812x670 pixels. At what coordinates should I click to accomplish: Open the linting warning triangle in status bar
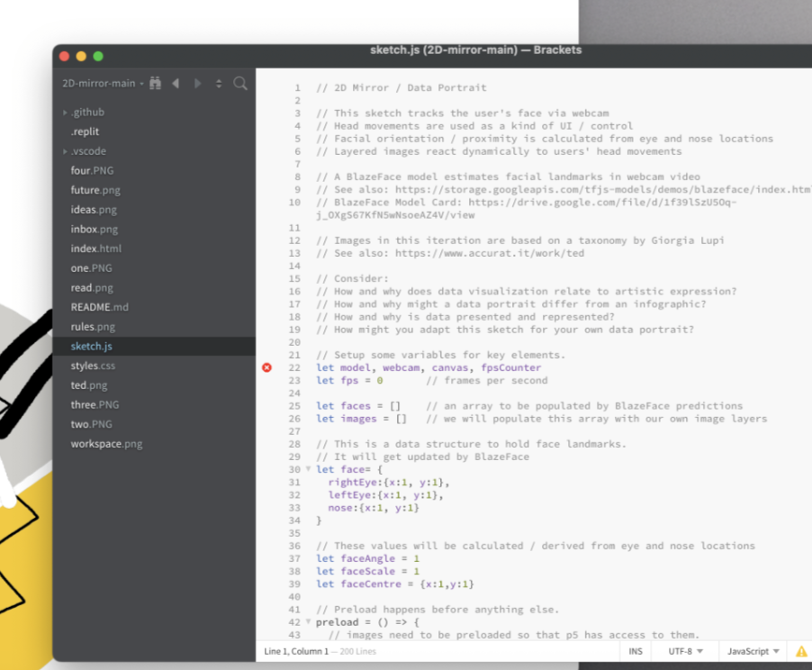[x=800, y=651]
